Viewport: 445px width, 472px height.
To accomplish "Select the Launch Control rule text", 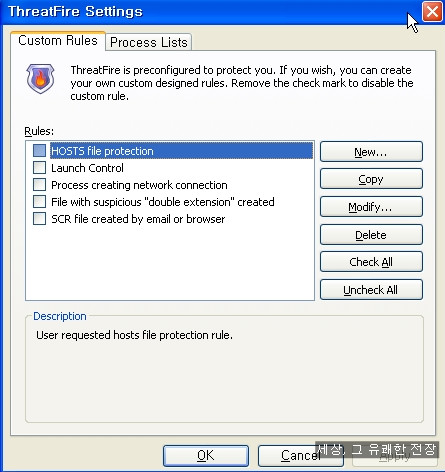I will click(87, 168).
